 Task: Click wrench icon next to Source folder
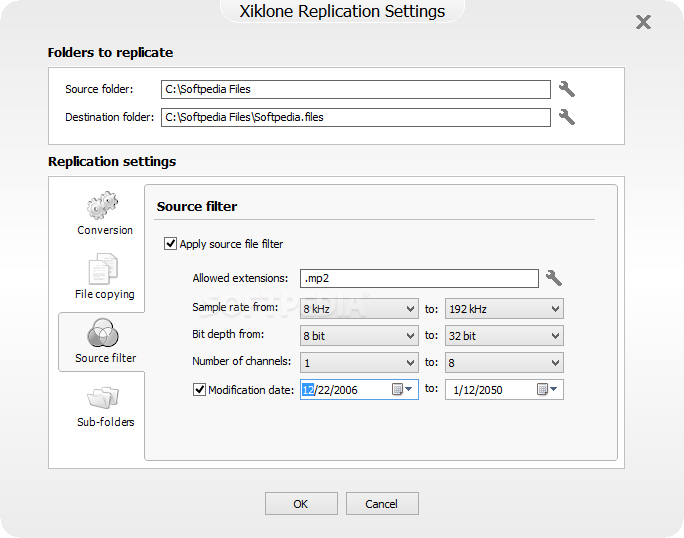pos(567,89)
